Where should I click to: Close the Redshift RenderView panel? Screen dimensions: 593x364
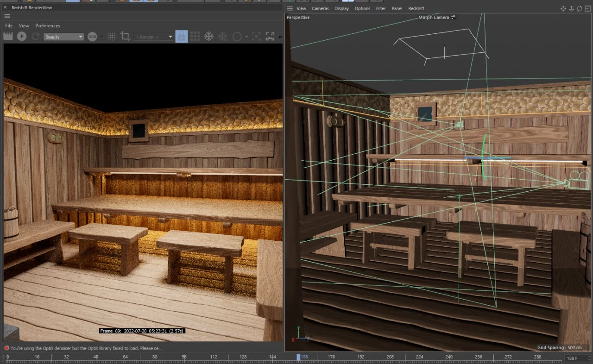pyautogui.click(x=6, y=8)
